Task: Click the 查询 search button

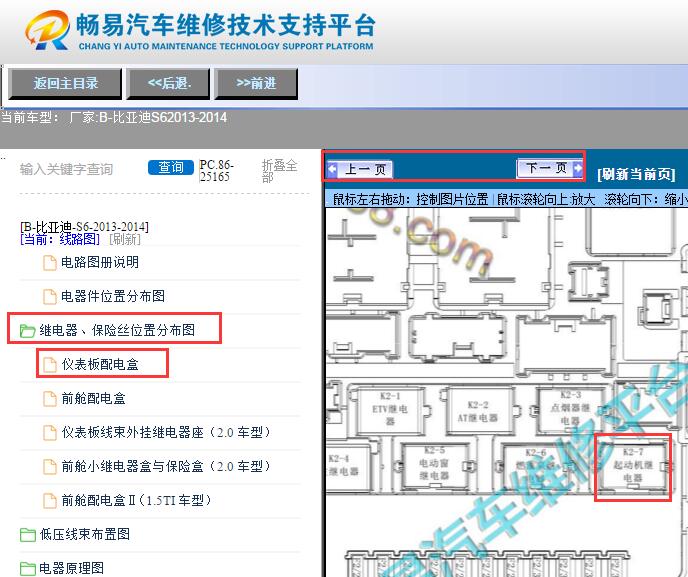Action: (x=171, y=168)
